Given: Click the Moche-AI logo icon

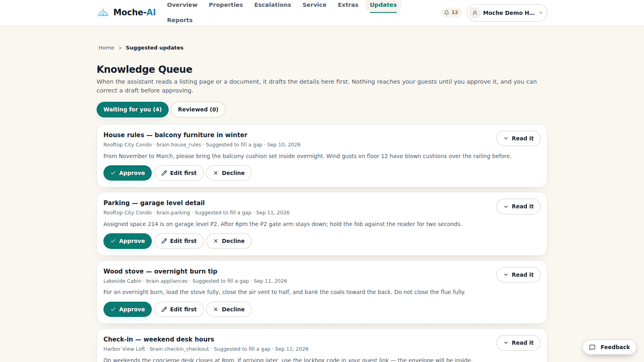Looking at the screenshot, I should [x=103, y=12].
